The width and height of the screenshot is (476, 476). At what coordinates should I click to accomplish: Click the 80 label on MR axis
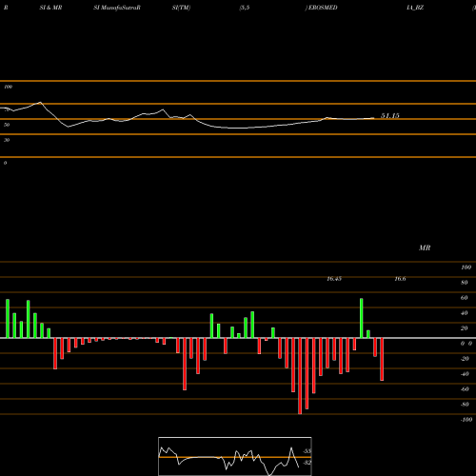tap(465, 283)
